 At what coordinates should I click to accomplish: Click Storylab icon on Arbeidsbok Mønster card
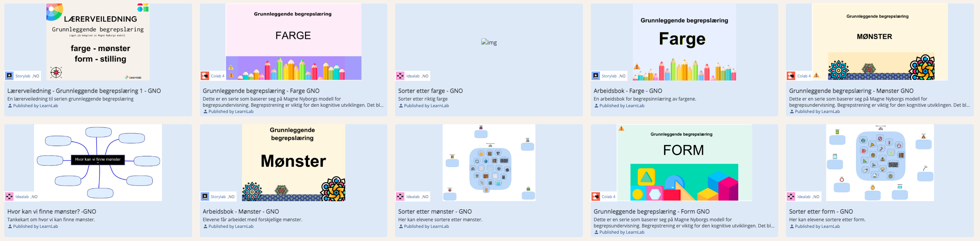pos(205,197)
